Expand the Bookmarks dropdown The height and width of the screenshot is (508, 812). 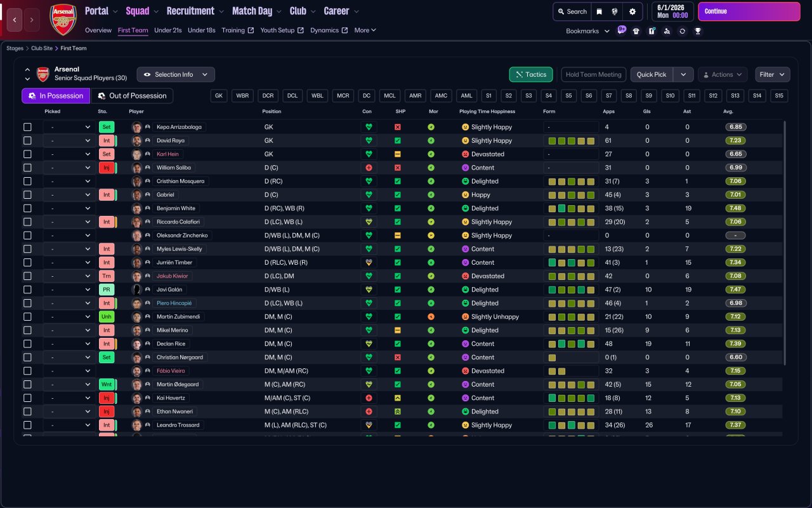[x=588, y=31]
